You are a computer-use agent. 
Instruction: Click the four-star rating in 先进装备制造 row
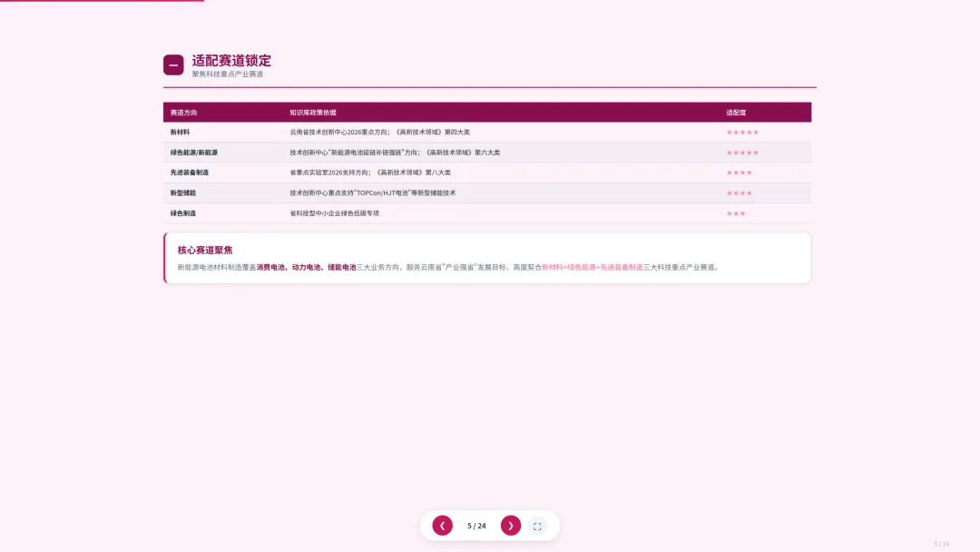pyautogui.click(x=740, y=172)
